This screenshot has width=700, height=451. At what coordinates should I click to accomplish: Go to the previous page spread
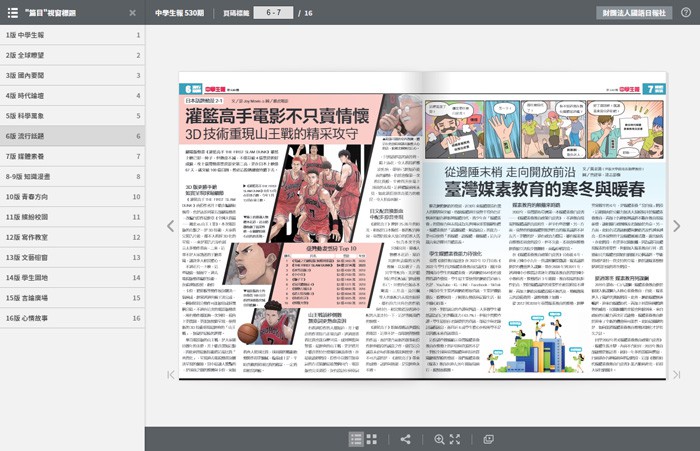tap(171, 226)
